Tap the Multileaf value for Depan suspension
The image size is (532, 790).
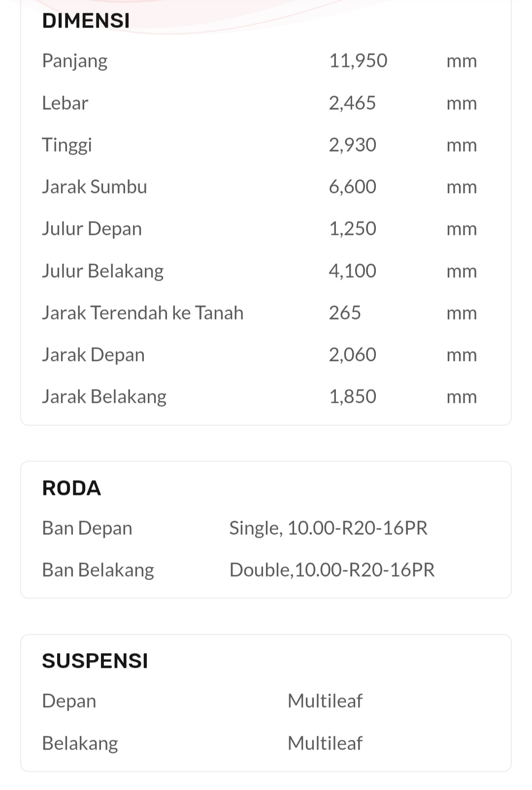(325, 701)
